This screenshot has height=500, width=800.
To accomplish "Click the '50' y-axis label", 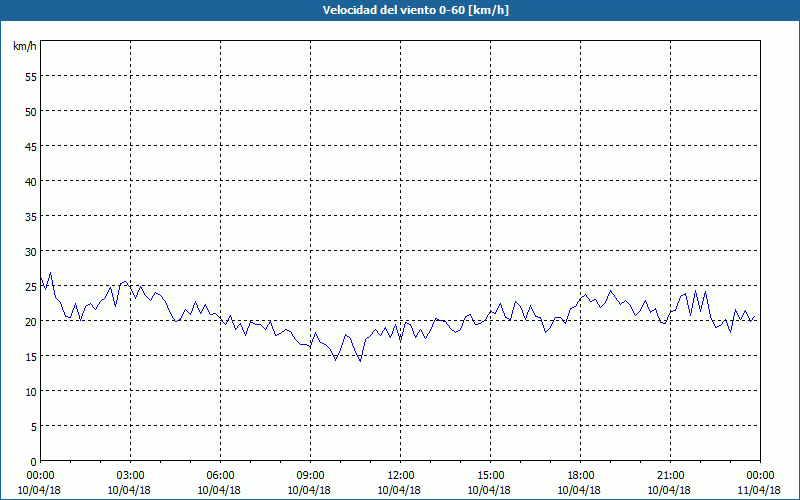I will coord(31,112).
